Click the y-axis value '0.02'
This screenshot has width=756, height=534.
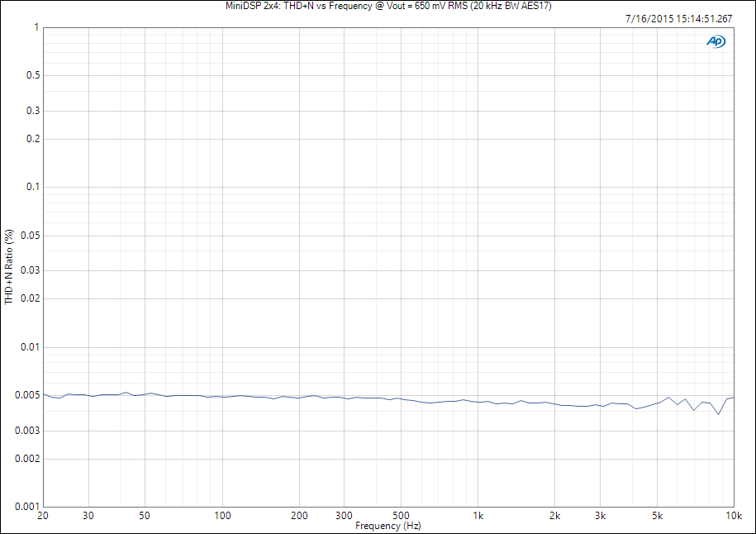[x=31, y=298]
